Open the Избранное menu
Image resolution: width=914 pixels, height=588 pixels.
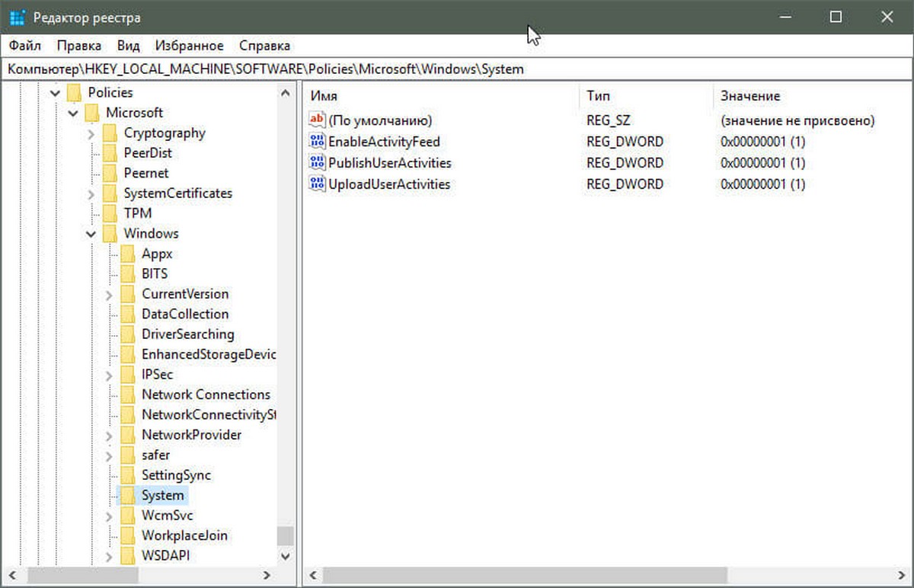(x=190, y=46)
